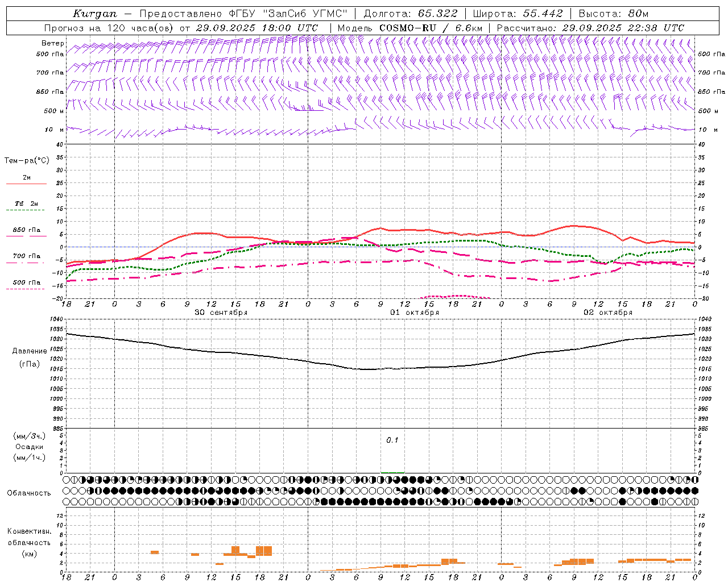
Task: Click the solid line sample under the '2м' legend
Action: coord(26,184)
